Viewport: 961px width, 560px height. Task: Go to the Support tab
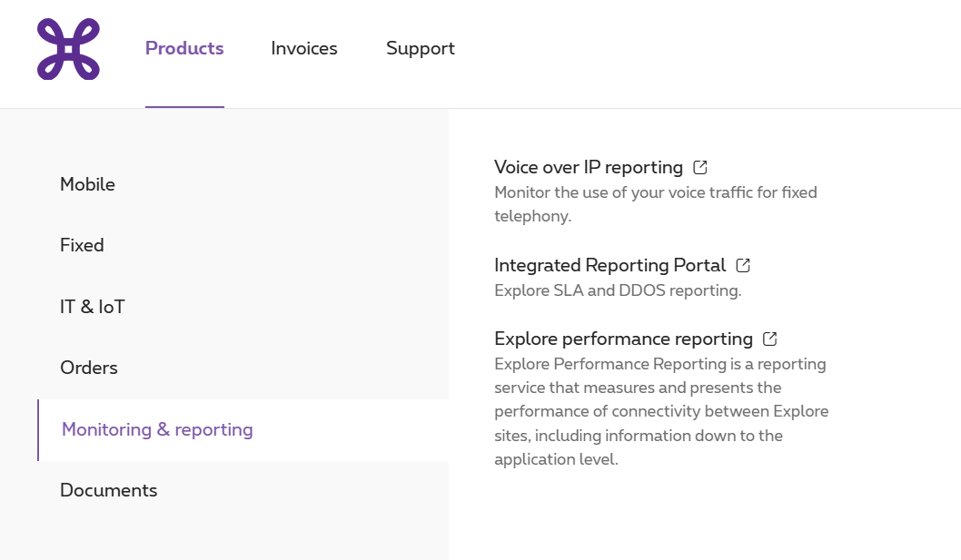[421, 49]
